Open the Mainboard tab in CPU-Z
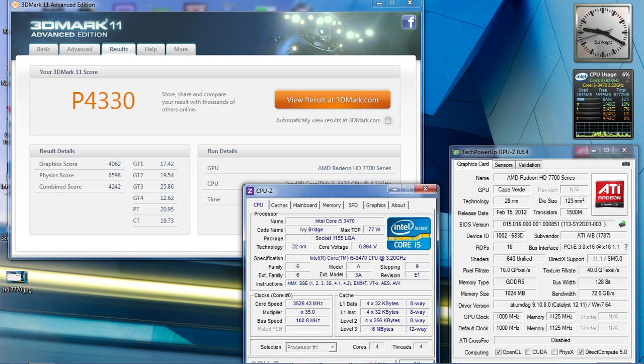Image resolution: width=644 pixels, height=364 pixels. (x=305, y=205)
